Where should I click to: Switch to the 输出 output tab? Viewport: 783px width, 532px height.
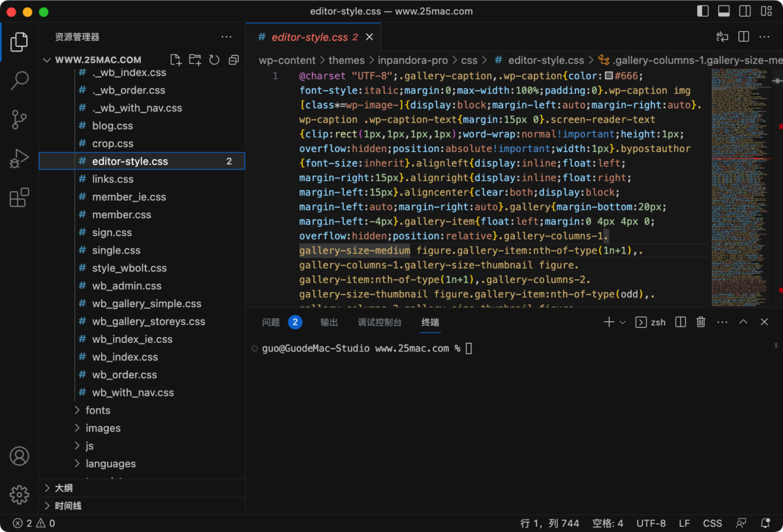pos(329,322)
